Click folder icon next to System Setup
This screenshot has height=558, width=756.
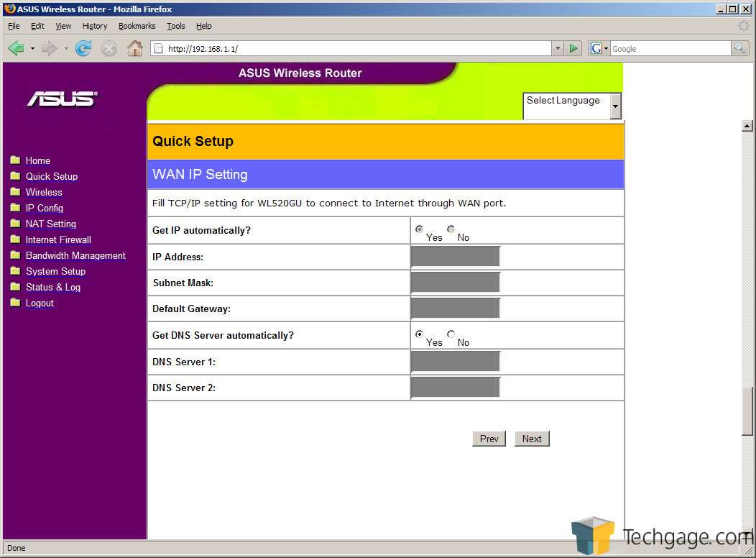click(15, 271)
